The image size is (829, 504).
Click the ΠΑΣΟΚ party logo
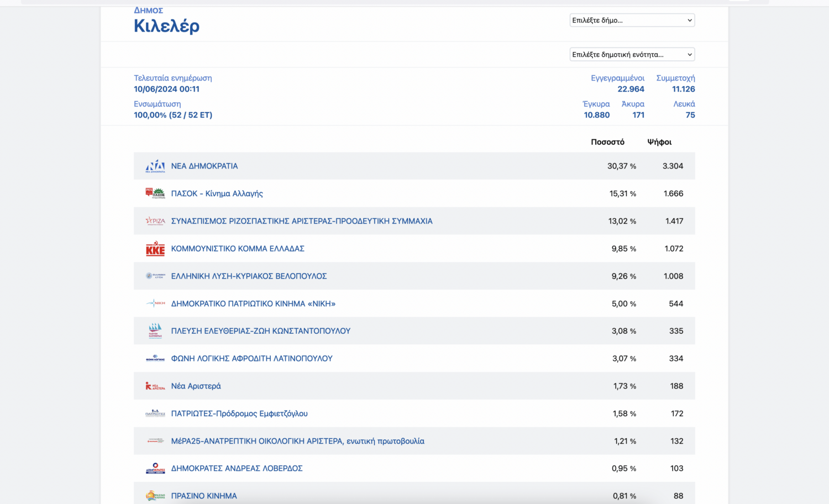(155, 193)
